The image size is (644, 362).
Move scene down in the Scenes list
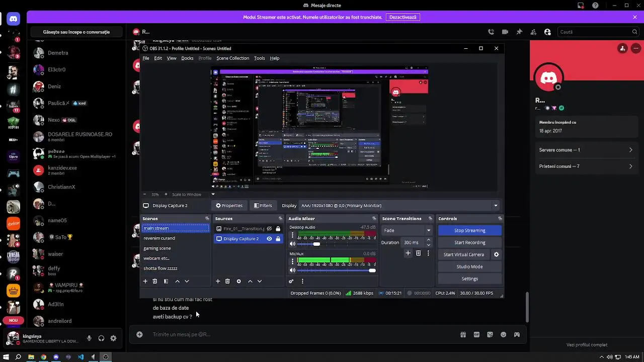pos(187,282)
